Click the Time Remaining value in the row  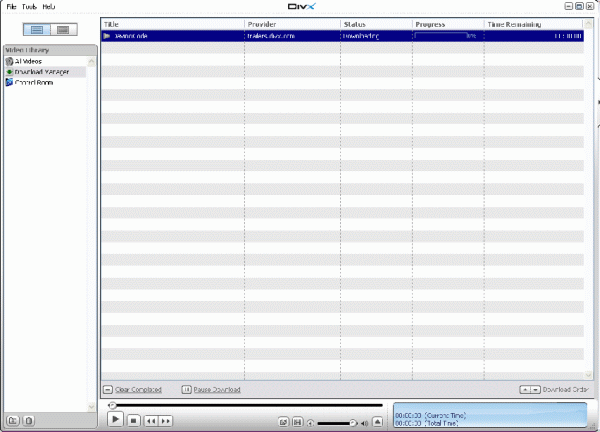coord(568,36)
